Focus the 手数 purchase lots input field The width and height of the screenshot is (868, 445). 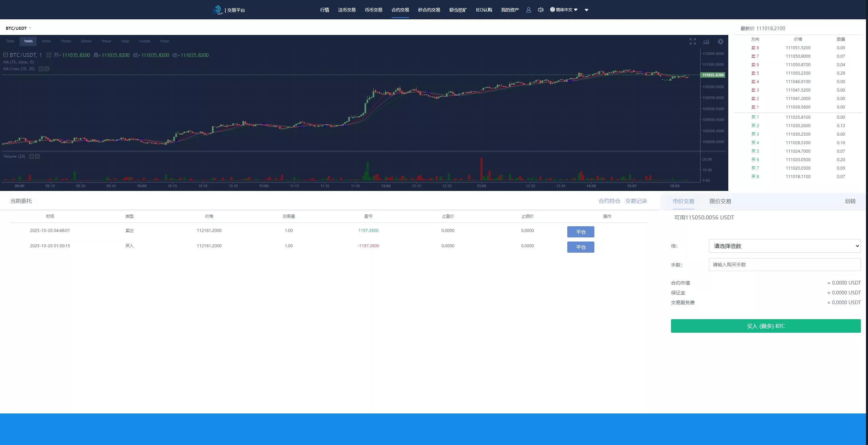tap(785, 265)
